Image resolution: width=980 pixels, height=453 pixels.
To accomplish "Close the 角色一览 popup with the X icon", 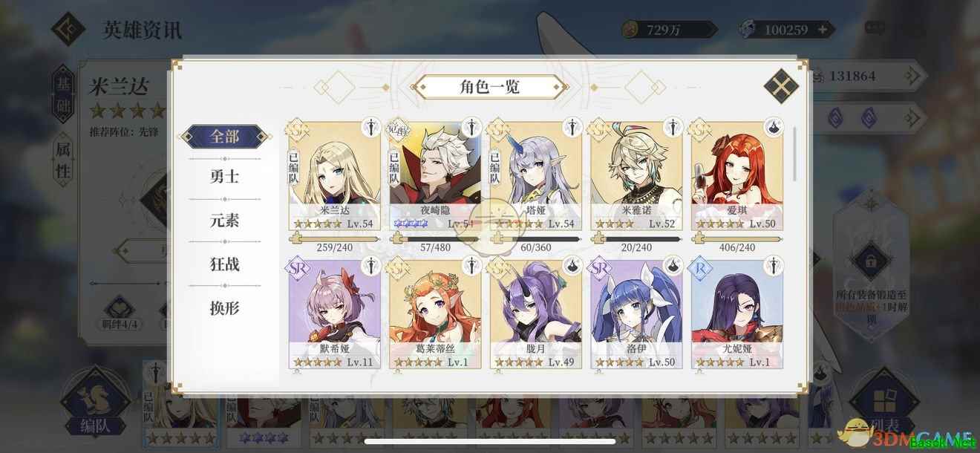I will click(781, 86).
